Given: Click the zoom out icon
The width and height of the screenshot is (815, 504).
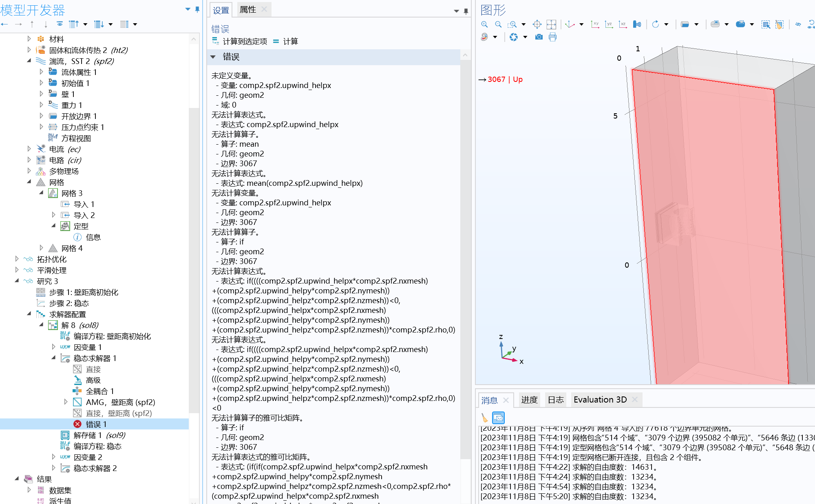Looking at the screenshot, I should point(498,24).
